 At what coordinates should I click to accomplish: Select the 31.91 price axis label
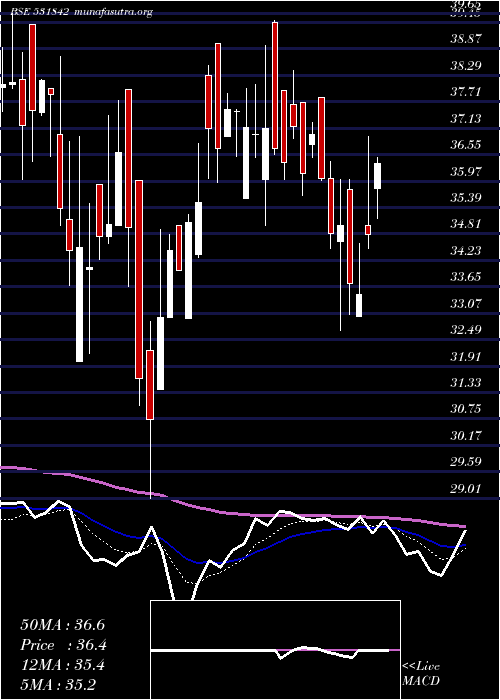(466, 356)
